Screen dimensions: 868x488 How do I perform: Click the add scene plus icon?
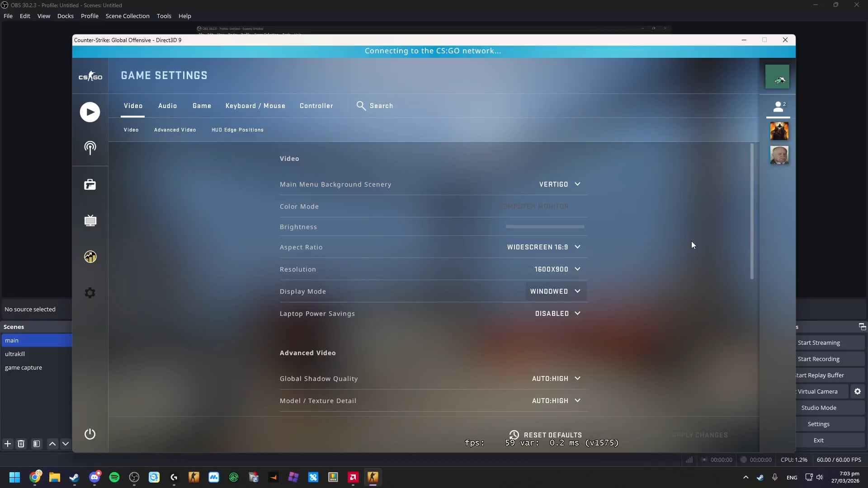(8, 444)
